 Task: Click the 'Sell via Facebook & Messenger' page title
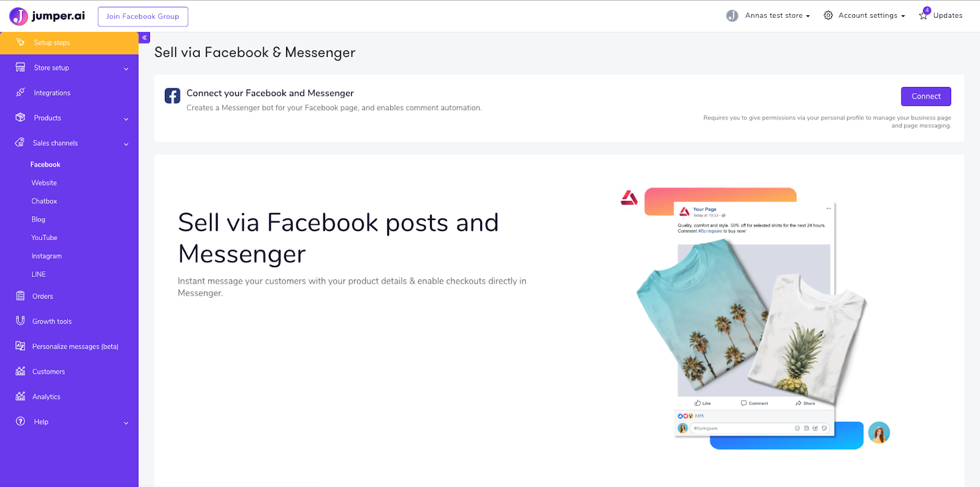tap(255, 53)
